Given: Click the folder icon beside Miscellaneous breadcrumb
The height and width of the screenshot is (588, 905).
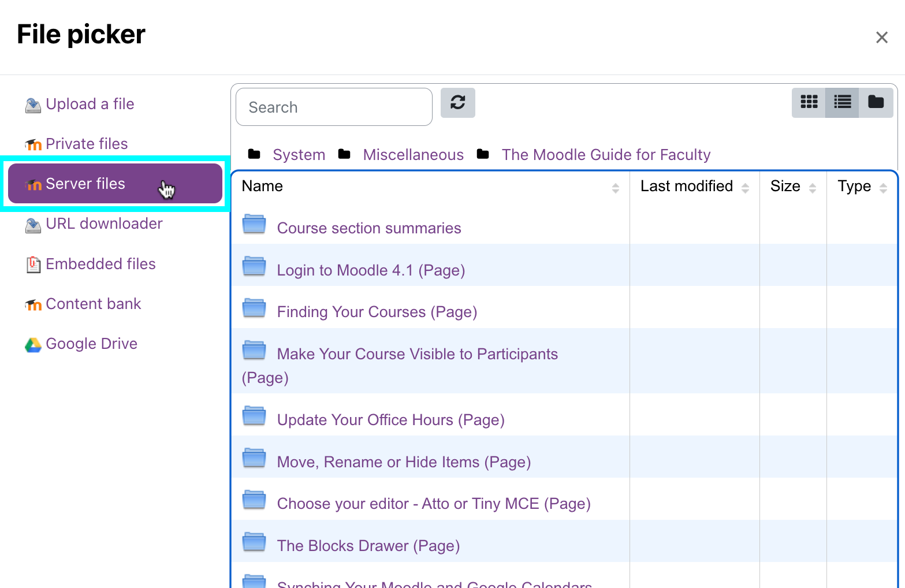Looking at the screenshot, I should tap(344, 154).
